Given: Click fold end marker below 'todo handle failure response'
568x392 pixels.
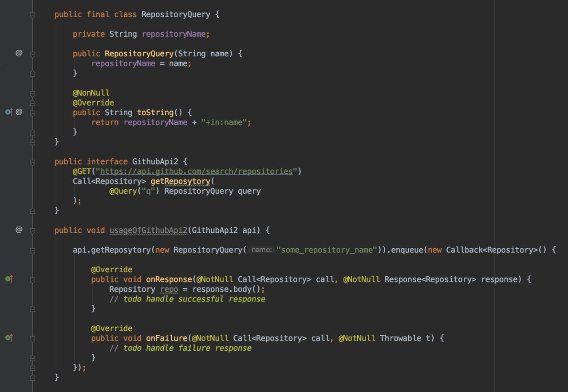Looking at the screenshot, I should (x=32, y=358).
